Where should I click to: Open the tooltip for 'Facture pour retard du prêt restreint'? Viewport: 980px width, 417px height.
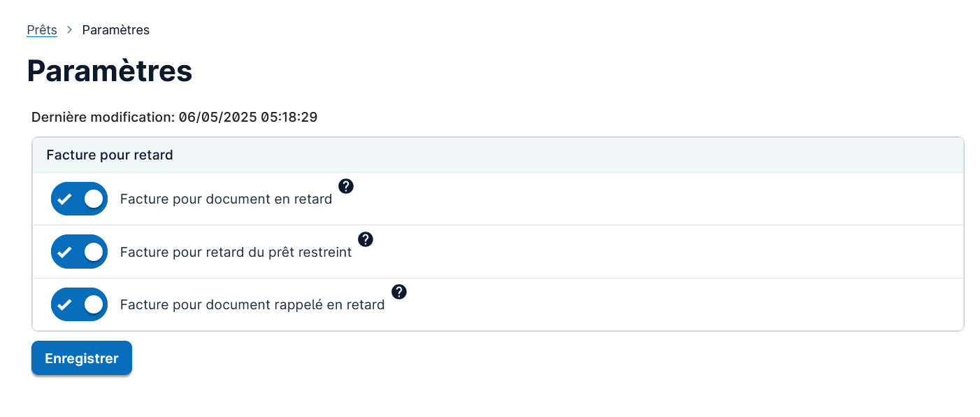click(x=365, y=239)
